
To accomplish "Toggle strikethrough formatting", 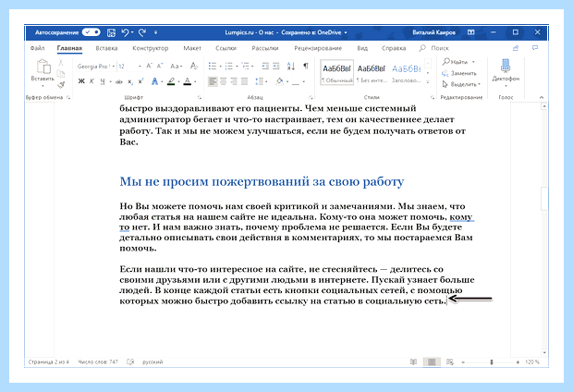I will (119, 81).
